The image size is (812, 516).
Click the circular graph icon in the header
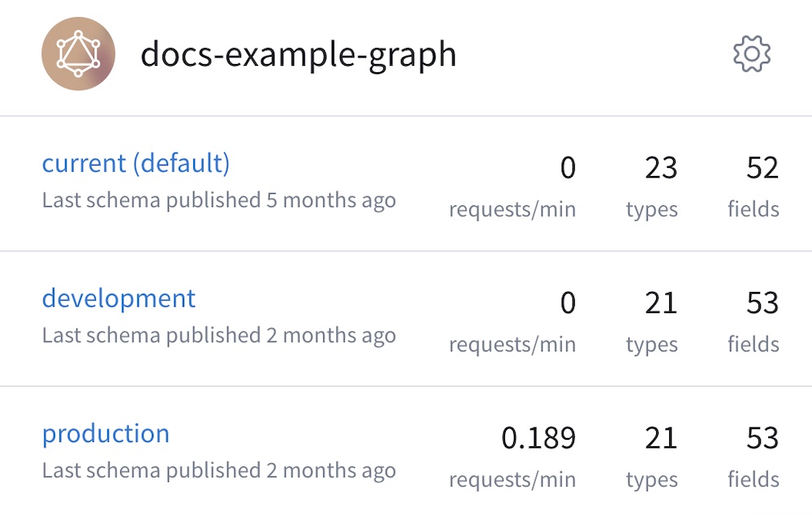[79, 54]
